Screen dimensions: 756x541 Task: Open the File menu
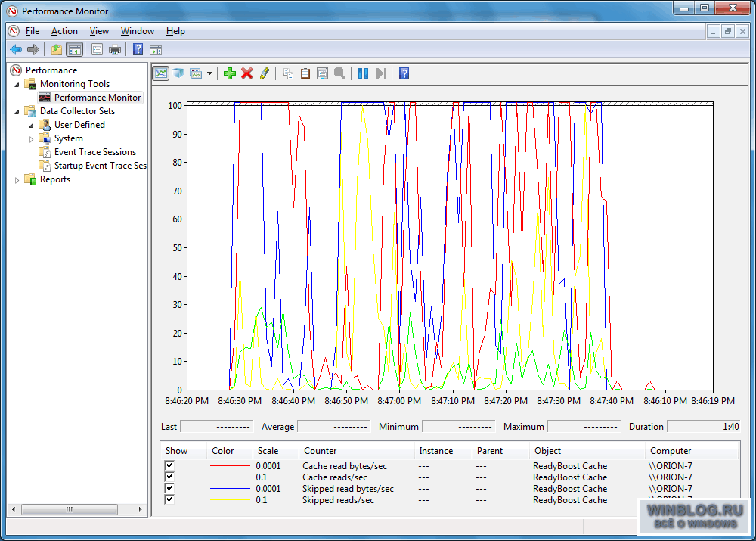tap(33, 31)
